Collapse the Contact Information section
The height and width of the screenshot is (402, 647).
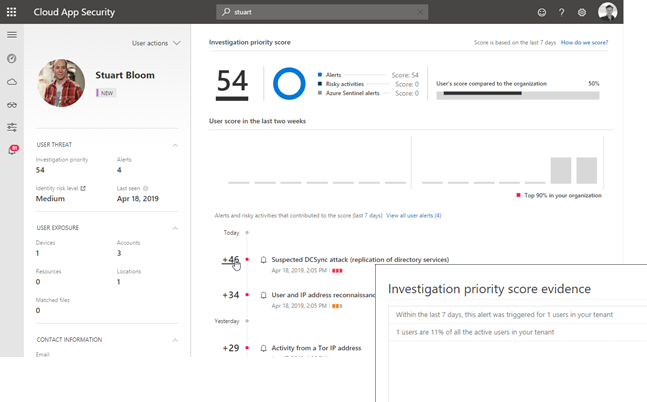point(176,340)
